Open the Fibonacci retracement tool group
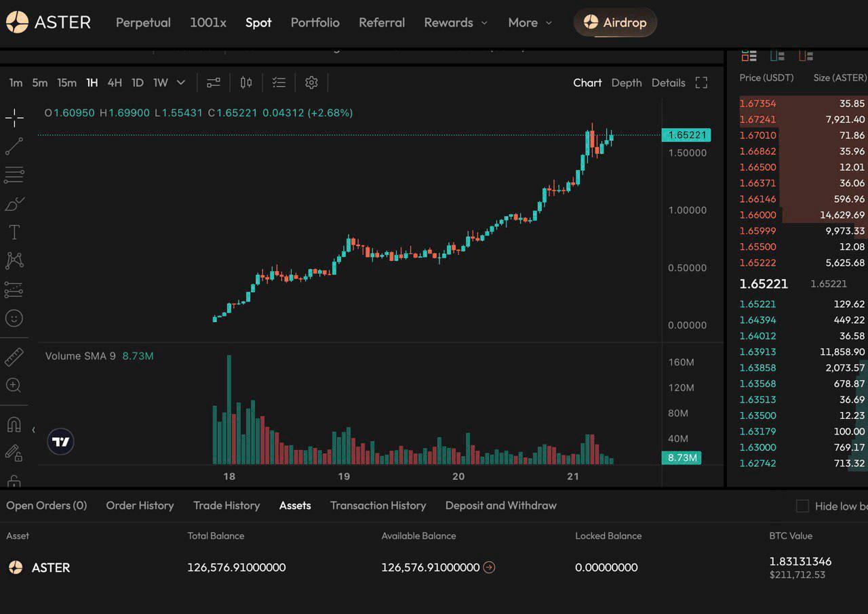This screenshot has height=614, width=868. (14, 175)
